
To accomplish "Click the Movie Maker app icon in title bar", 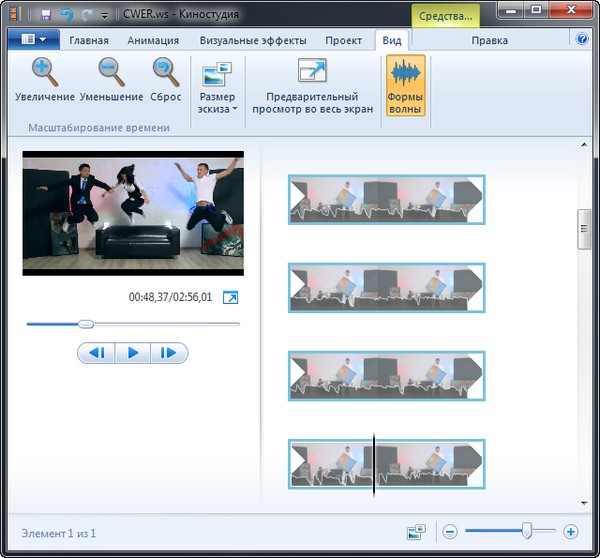I will pos(15,15).
